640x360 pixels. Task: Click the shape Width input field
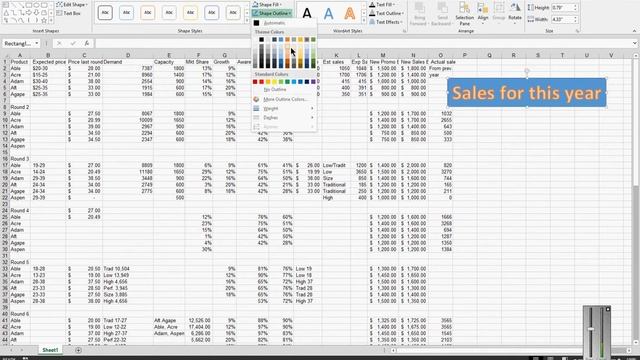562,19
